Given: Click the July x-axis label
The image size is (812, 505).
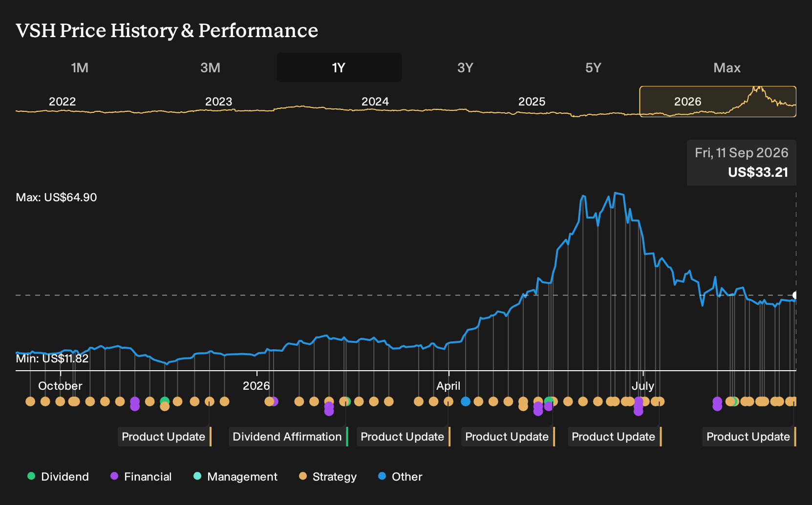Looking at the screenshot, I should pos(643,386).
